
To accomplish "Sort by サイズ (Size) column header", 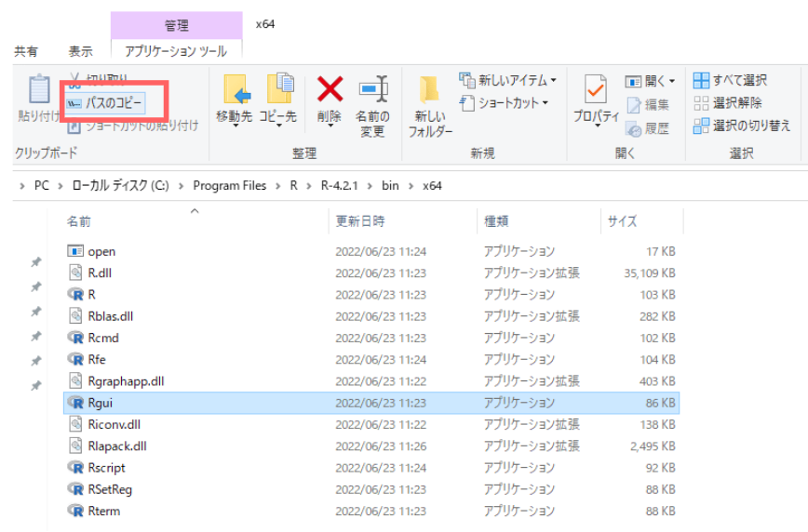I will 622,221.
